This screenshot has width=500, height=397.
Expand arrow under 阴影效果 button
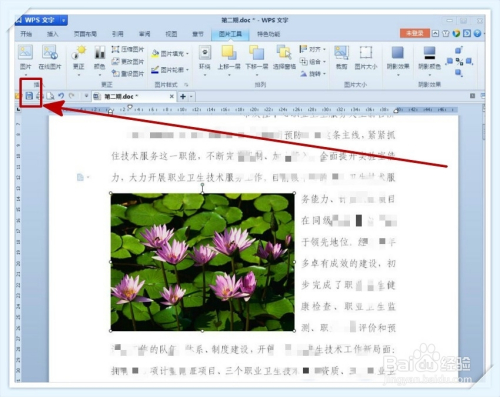coord(398,75)
